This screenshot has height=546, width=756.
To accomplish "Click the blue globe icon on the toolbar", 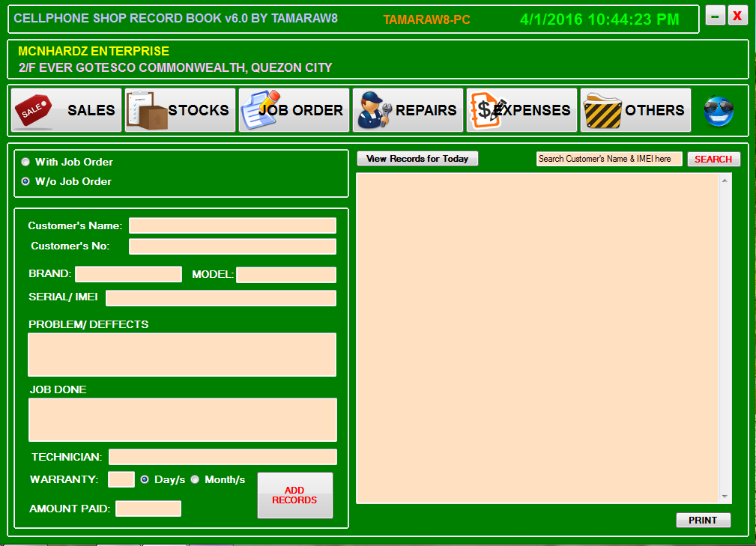I will coord(718,109).
